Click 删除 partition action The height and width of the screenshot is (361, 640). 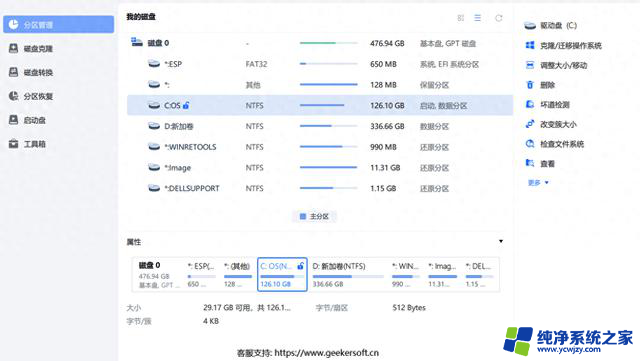(x=547, y=85)
